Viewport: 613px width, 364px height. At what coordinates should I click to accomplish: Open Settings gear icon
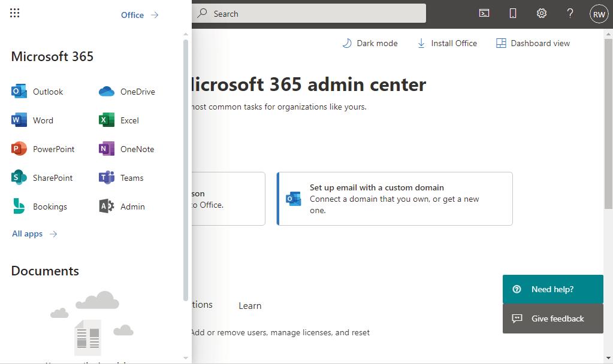coord(542,13)
